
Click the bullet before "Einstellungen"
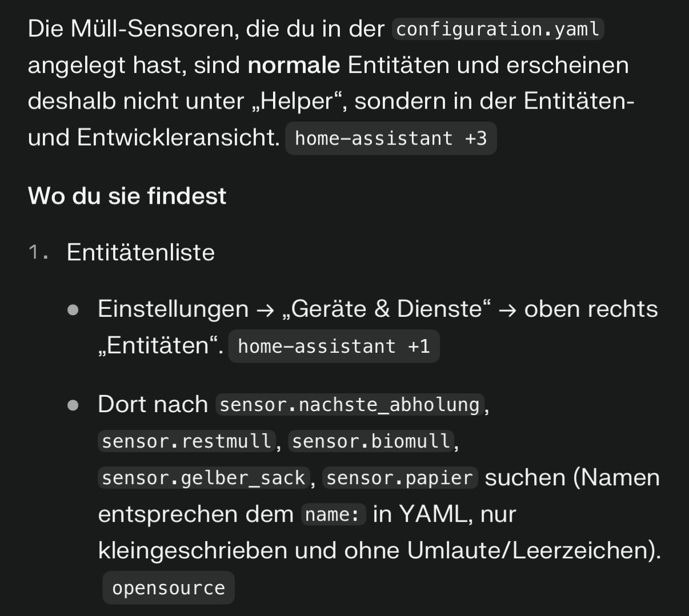73,309
